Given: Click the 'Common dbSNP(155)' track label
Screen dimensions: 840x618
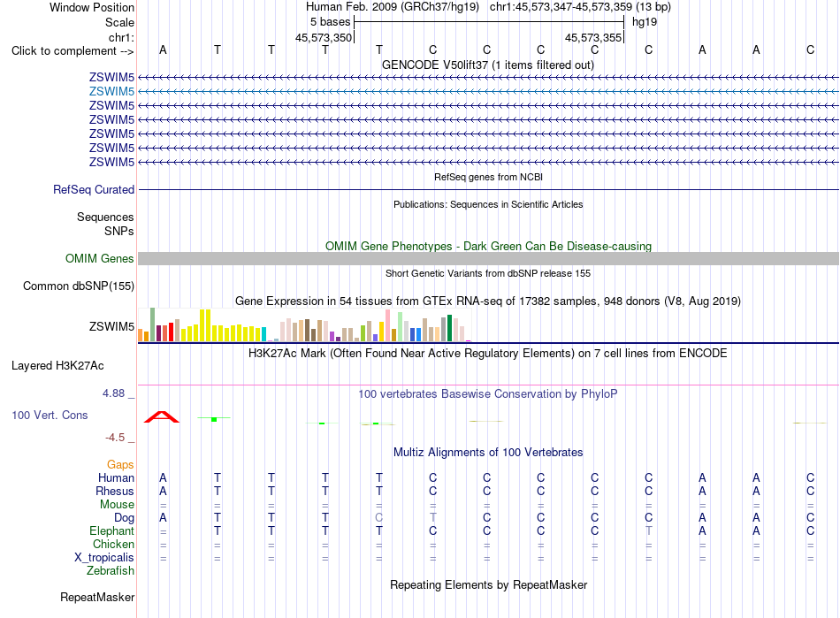Looking at the screenshot, I should tap(78, 286).
